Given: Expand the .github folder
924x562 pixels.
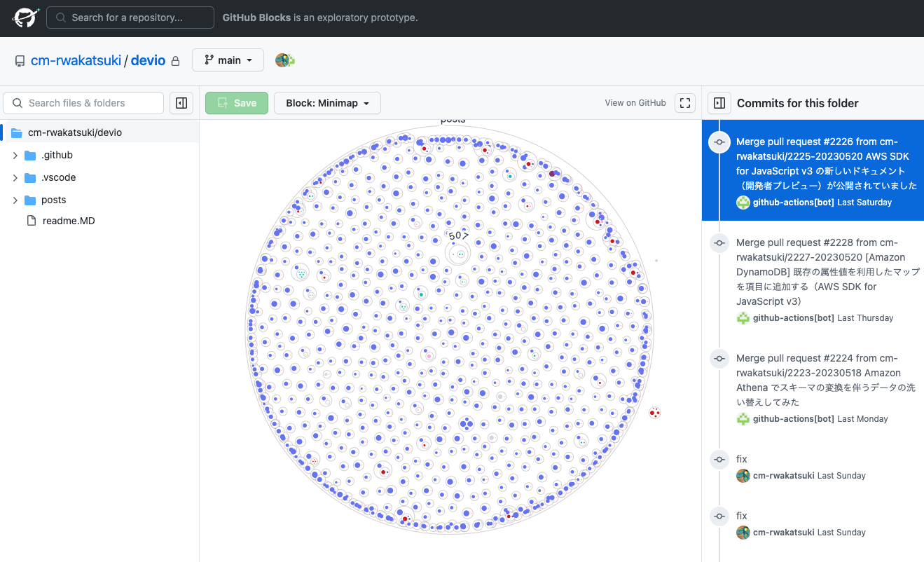Looking at the screenshot, I should [15, 155].
